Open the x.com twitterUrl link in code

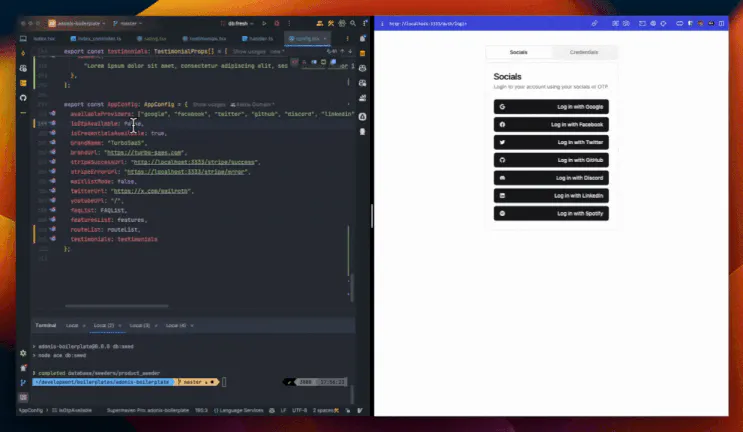pos(152,191)
